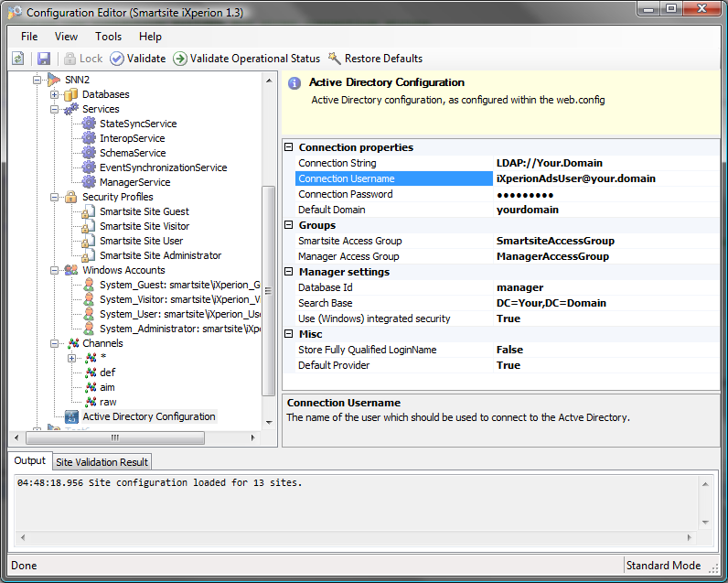728x583 pixels.
Task: Click the Services gears icon
Action: click(71, 109)
